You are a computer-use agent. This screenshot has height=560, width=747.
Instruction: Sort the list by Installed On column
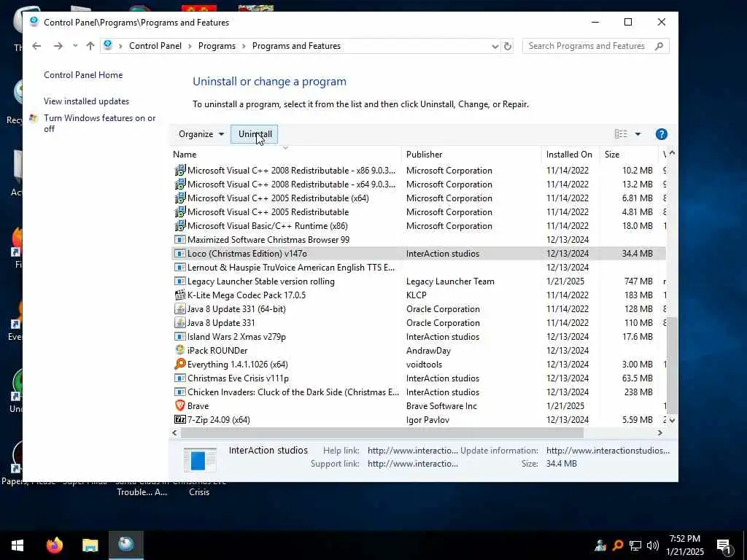click(x=569, y=155)
